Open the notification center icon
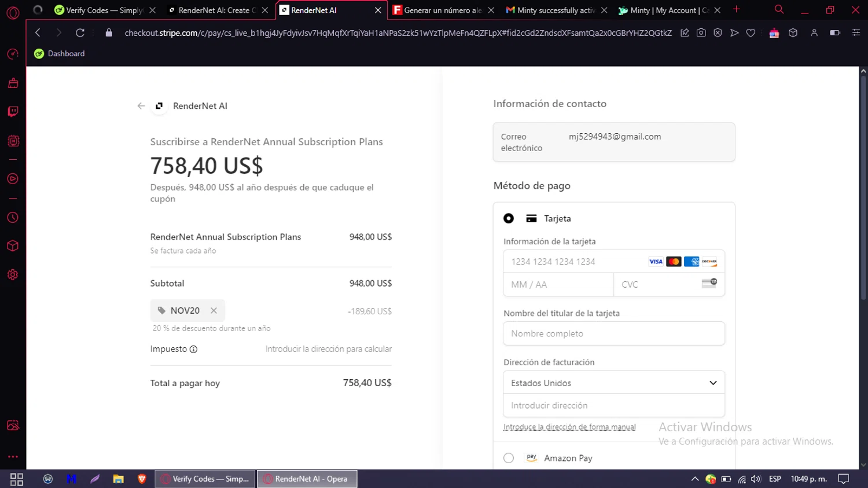This screenshot has height=488, width=868. [844, 479]
